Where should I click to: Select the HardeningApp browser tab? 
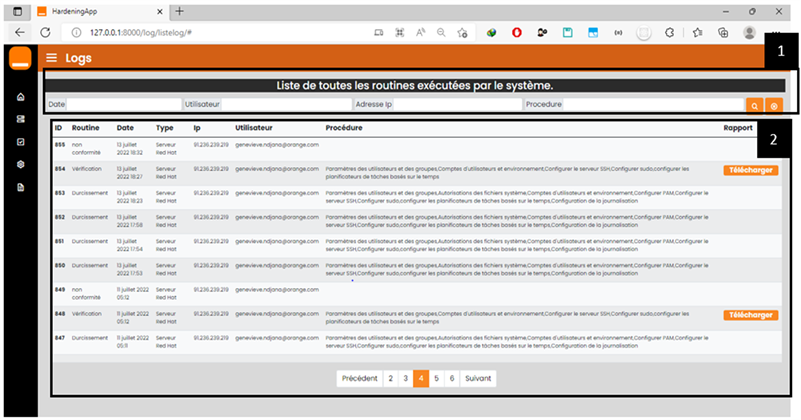point(100,10)
